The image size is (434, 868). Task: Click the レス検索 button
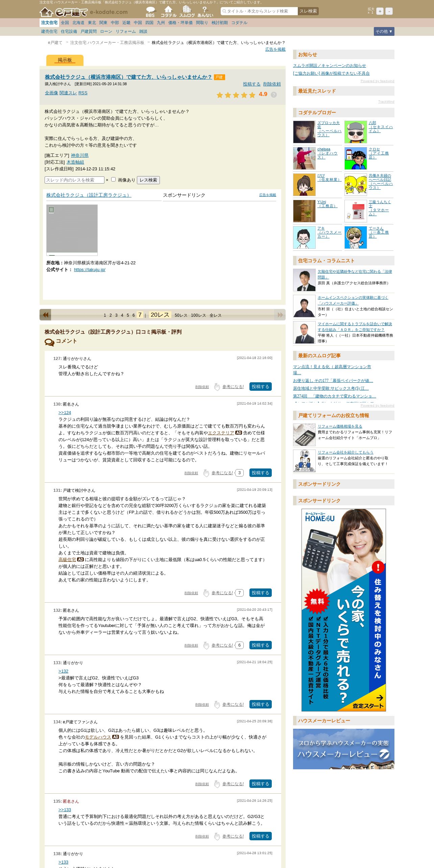[x=148, y=180]
